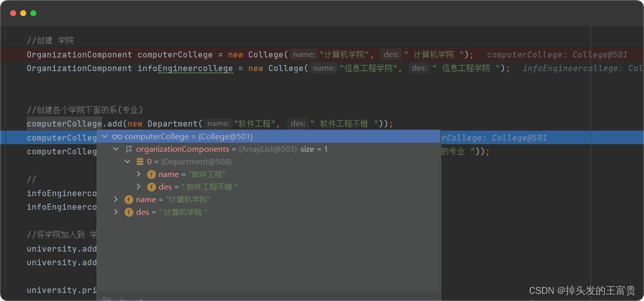
Task: Select the " 软件工程不错 " value in the popup
Action: tap(209, 187)
